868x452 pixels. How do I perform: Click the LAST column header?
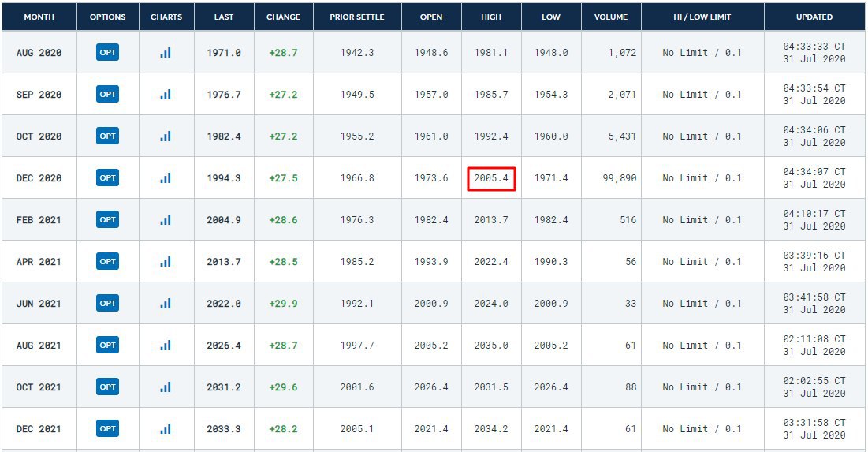pyautogui.click(x=224, y=17)
